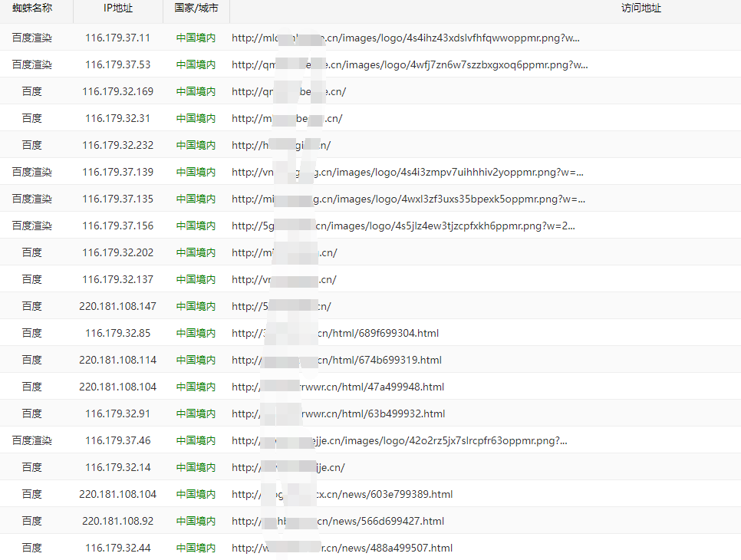Select IP address 220.181.108.147
This screenshot has width=741, height=560.
(x=117, y=306)
